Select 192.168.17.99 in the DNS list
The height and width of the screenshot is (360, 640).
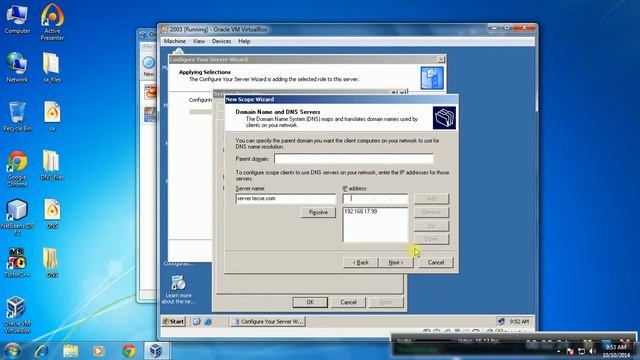pos(360,211)
